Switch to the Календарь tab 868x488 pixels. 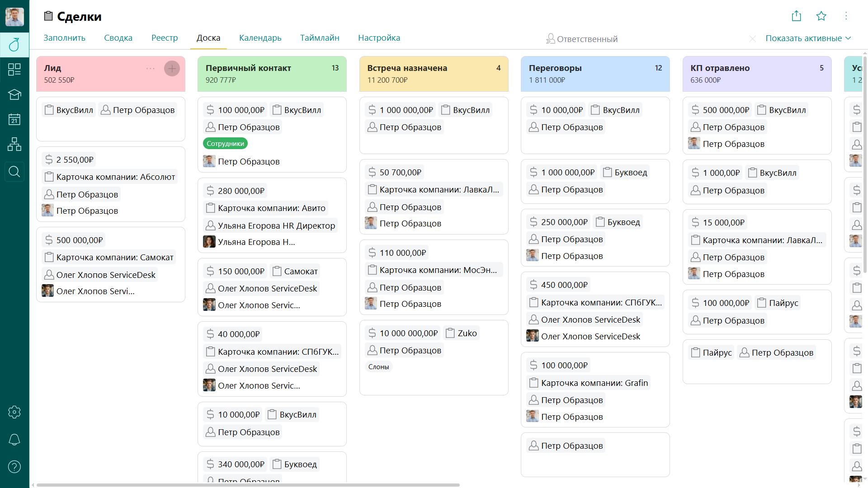[x=260, y=38]
